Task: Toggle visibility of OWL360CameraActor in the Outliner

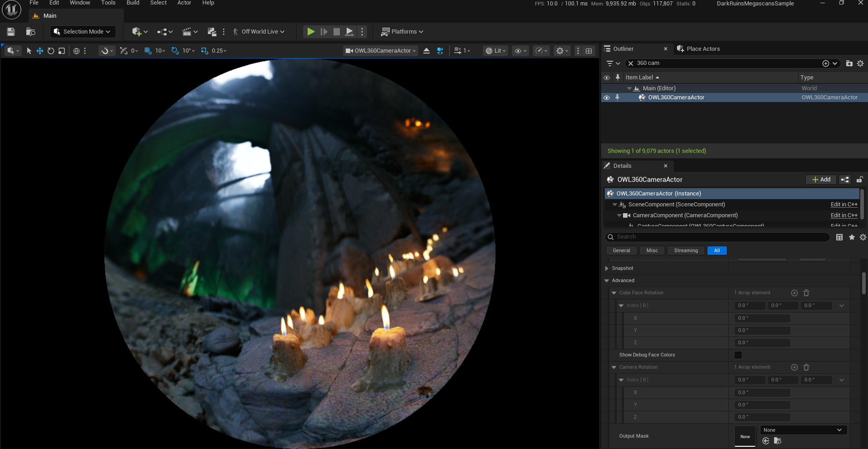Action: (x=607, y=98)
